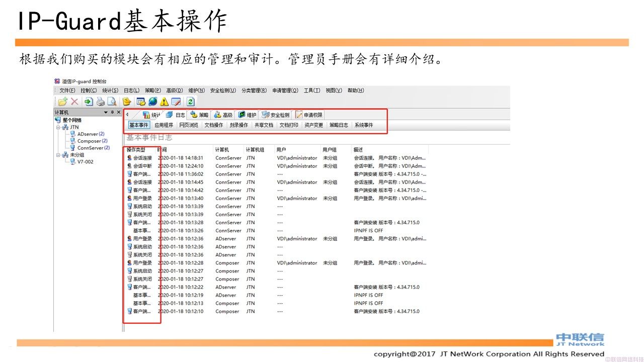Click the 12:24:10 会话中断 log row
The image size is (644, 362).
coord(278,166)
